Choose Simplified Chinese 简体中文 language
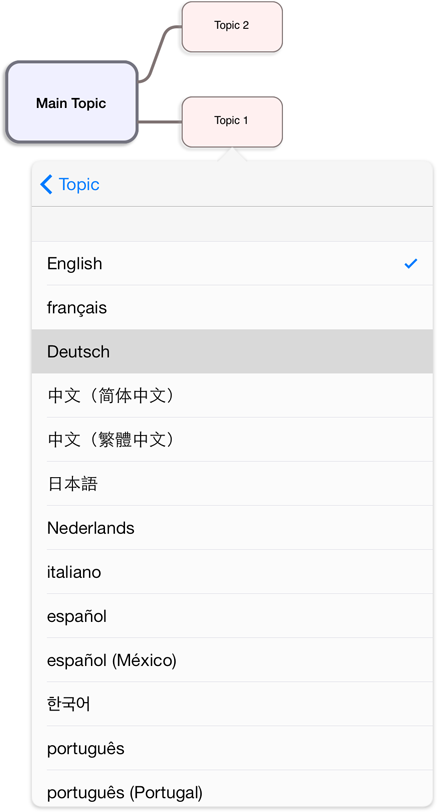The image size is (437, 812). coord(232,396)
